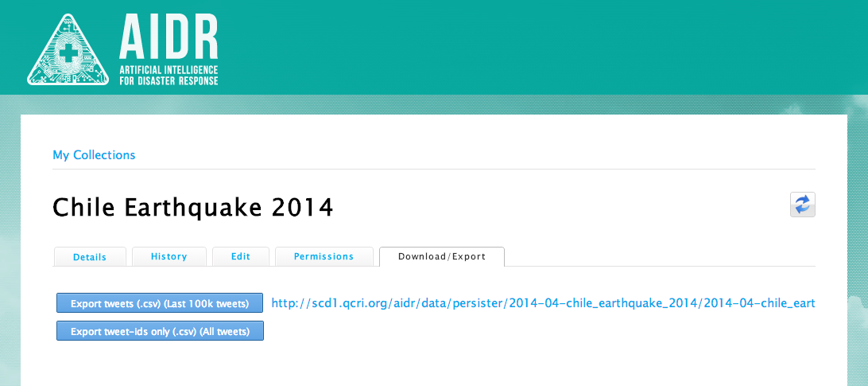Select the Download/Export tab

[441, 256]
